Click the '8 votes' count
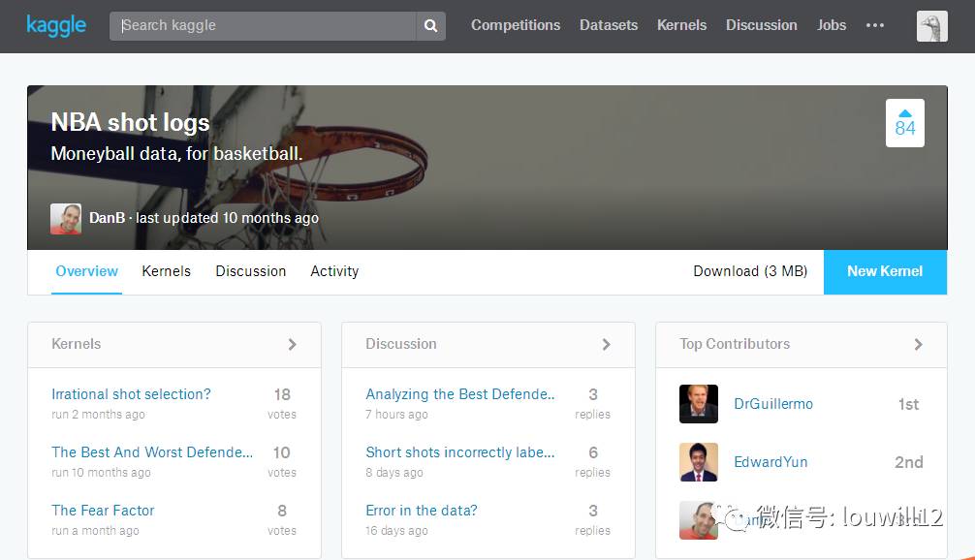This screenshot has height=560, width=975. pyautogui.click(x=282, y=519)
